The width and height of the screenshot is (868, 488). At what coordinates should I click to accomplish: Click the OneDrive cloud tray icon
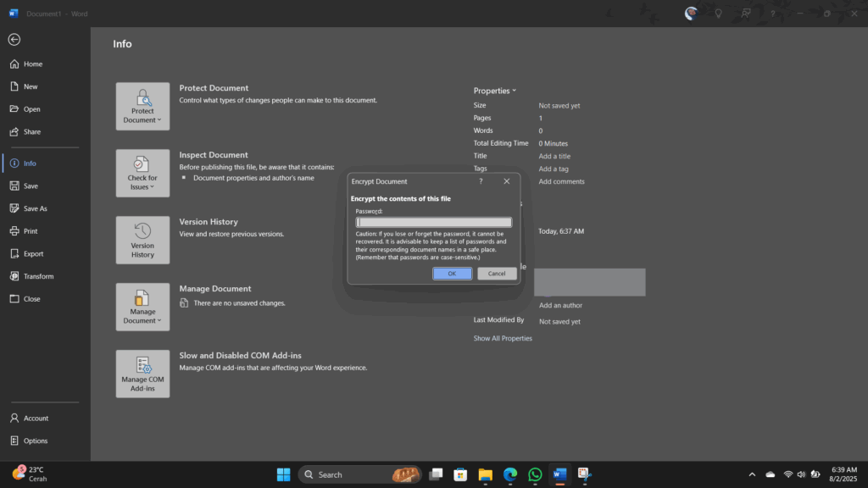[x=770, y=474]
